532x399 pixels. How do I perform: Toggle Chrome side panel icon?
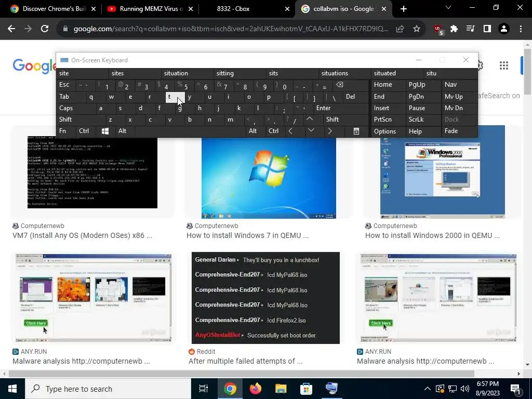click(487, 29)
